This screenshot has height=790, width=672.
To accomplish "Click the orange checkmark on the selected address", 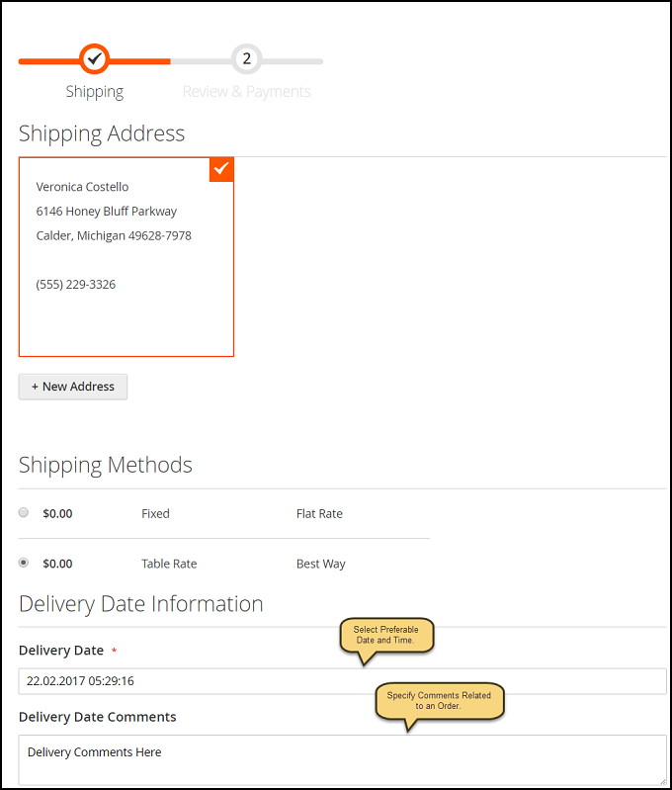I will (x=221, y=169).
